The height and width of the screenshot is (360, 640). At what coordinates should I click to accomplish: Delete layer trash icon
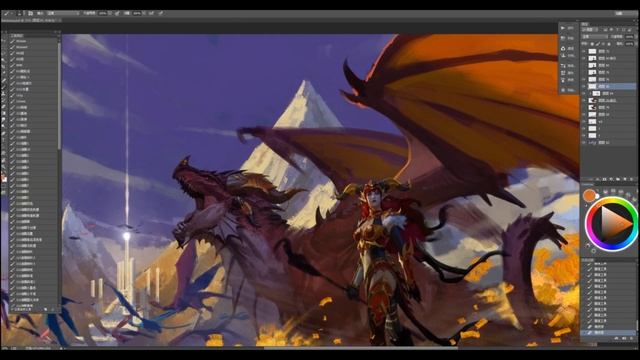(x=631, y=179)
